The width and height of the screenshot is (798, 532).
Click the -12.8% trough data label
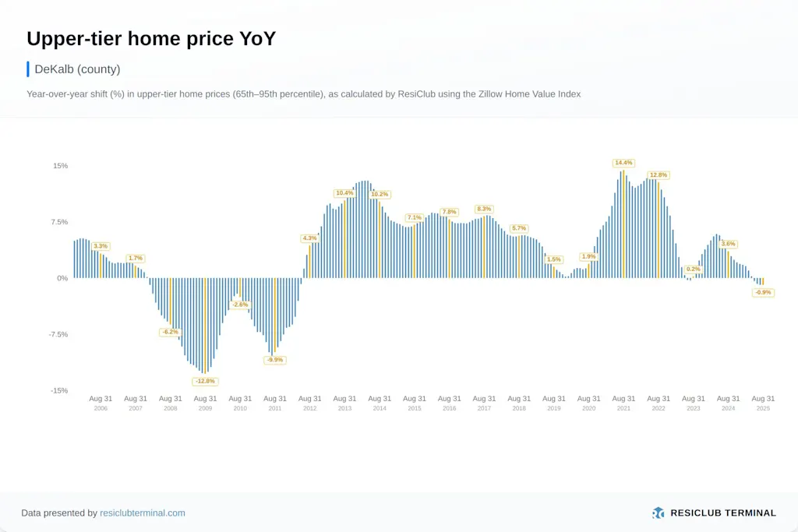coord(205,382)
